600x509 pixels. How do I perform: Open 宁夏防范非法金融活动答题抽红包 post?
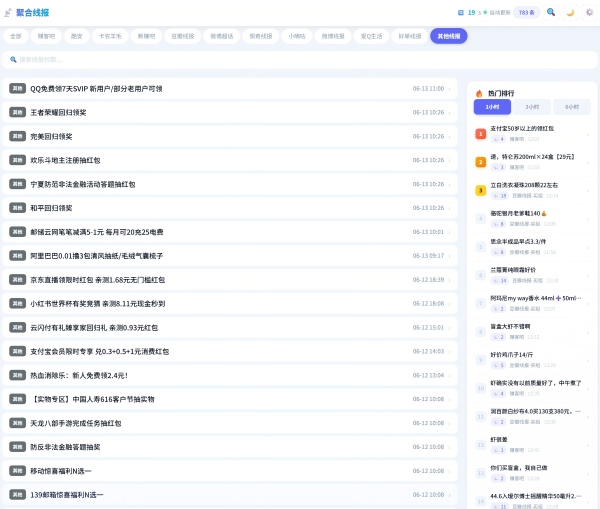click(x=230, y=184)
